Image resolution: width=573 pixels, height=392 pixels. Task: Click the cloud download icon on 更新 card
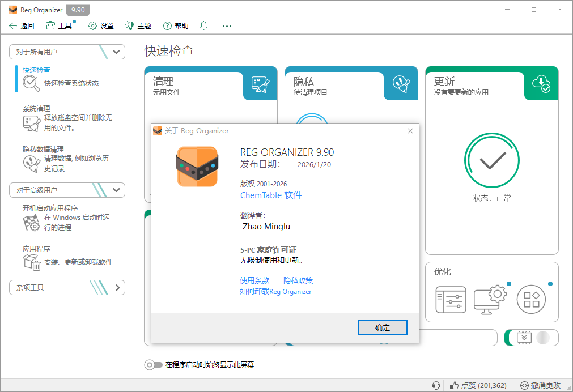pos(541,84)
